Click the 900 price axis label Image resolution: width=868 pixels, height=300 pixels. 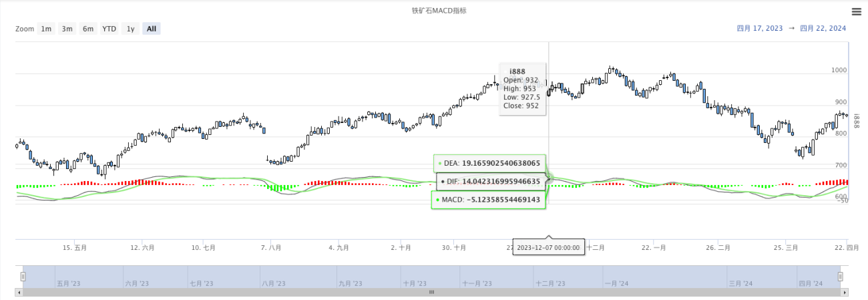(841, 102)
